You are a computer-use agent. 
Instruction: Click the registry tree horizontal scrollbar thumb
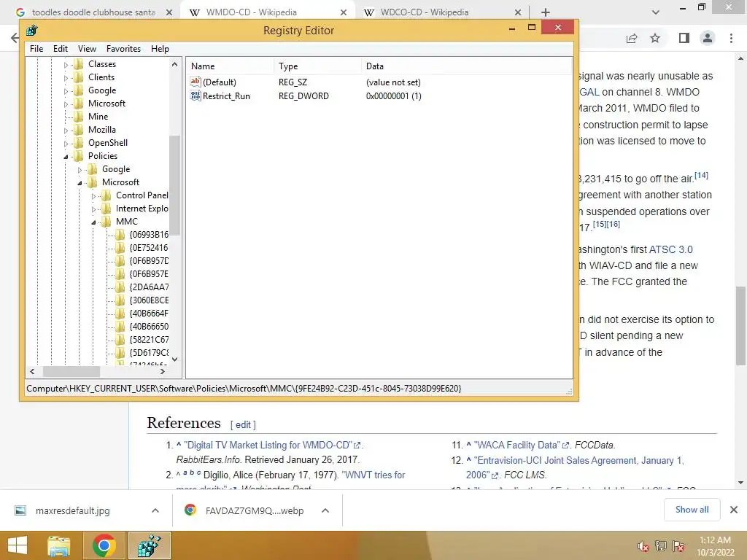click(71, 371)
